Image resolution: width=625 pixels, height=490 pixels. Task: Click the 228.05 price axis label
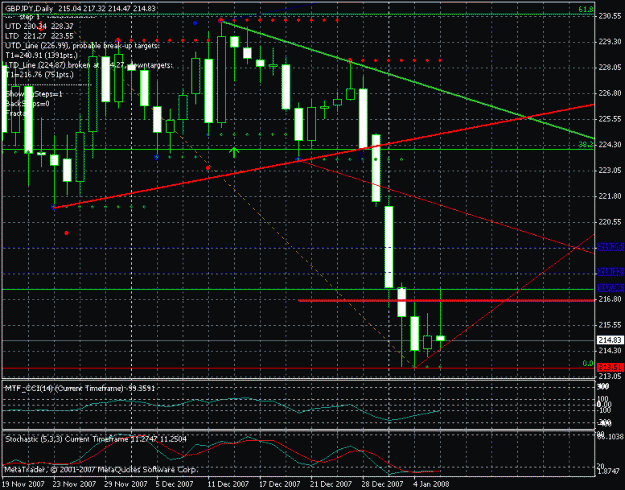point(610,67)
